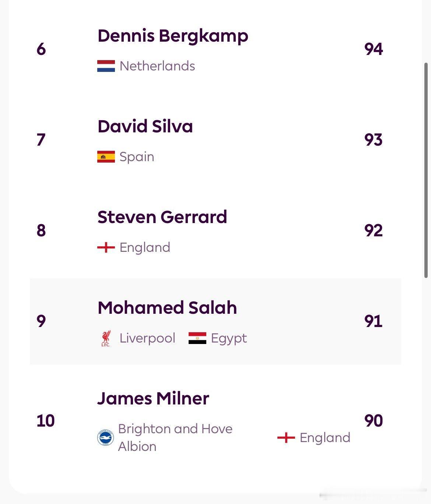
Task: Click Mohamed Salah's 91 stat value
Action: click(x=373, y=321)
